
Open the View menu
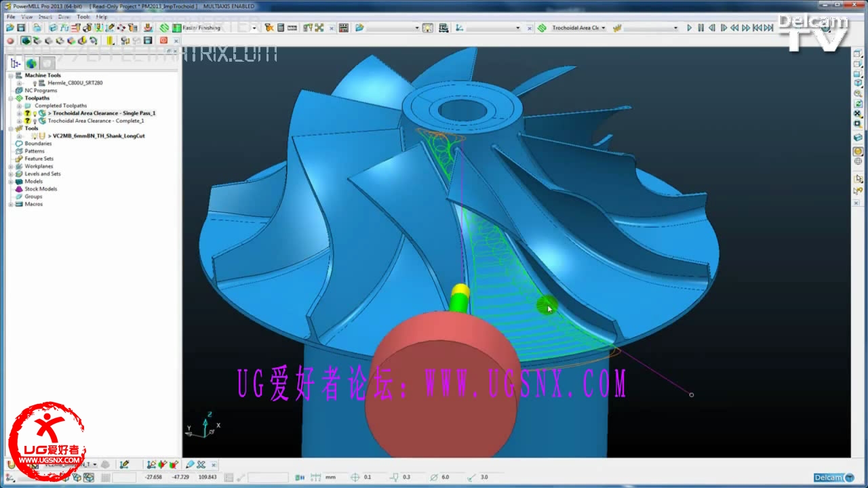tap(27, 16)
